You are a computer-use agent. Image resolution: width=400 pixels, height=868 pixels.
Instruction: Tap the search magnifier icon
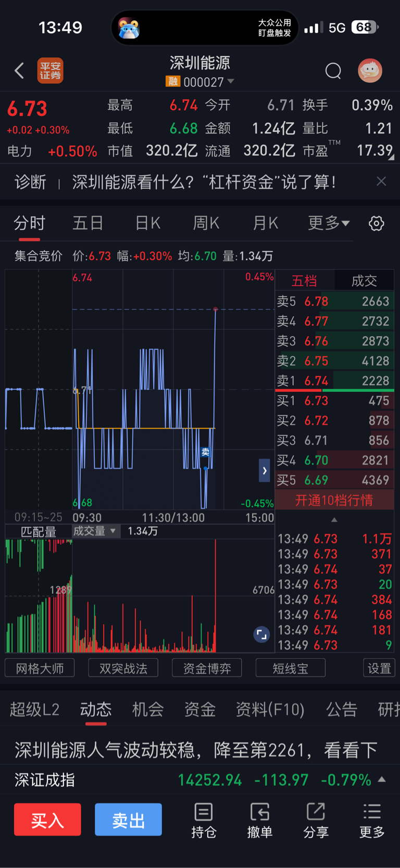click(x=333, y=70)
